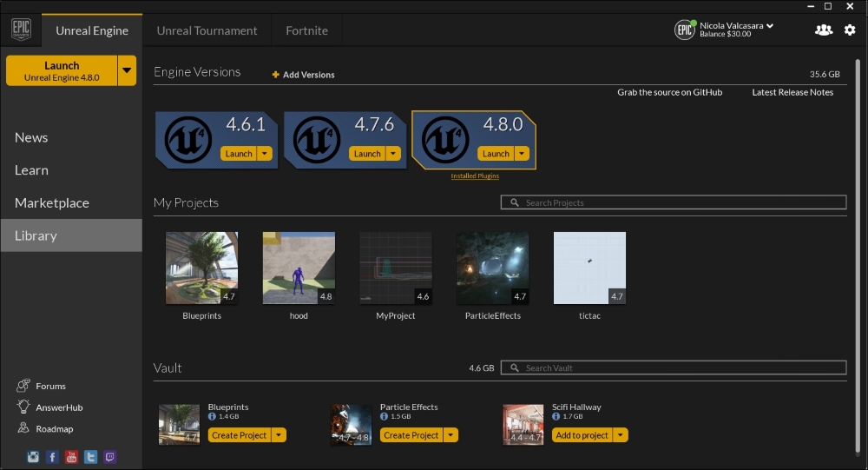Screen dimensions: 868x470
Task: Launch Unreal Engine 4.8.0 from sidebar
Action: point(62,70)
